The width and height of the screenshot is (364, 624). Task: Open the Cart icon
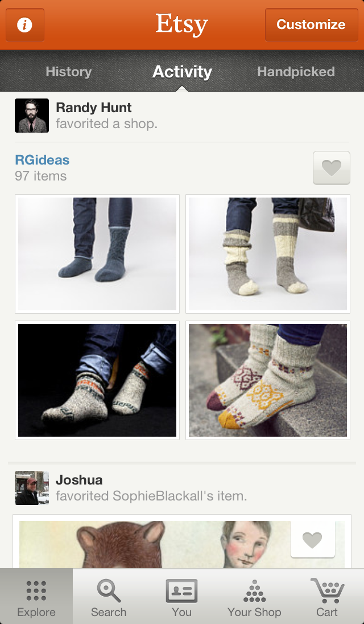(327, 596)
